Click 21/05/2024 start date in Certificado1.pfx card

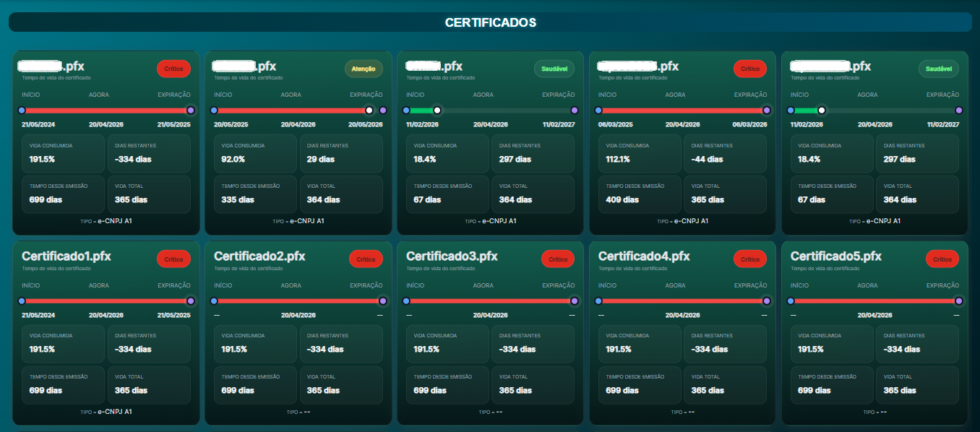38,315
